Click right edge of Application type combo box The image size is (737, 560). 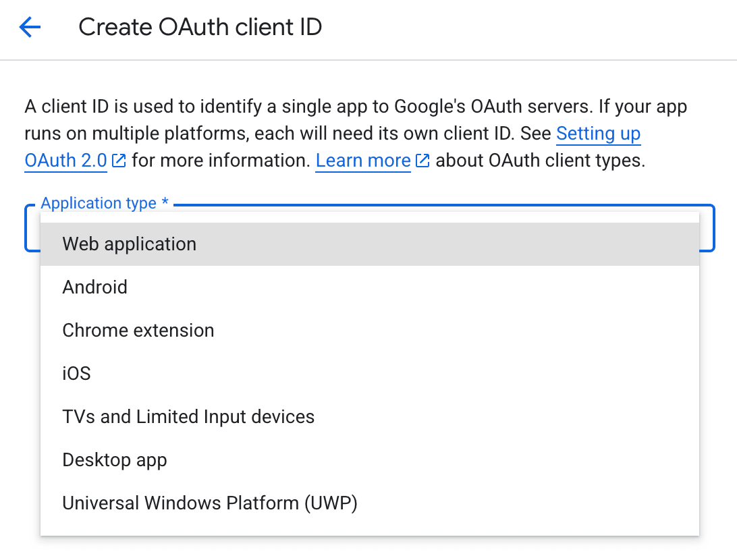pyautogui.click(x=707, y=228)
